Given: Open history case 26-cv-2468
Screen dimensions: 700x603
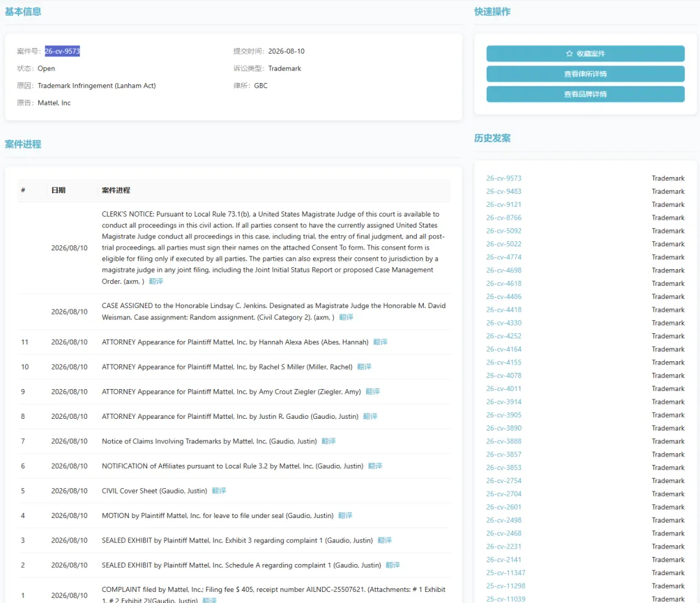Looking at the screenshot, I should [504, 534].
